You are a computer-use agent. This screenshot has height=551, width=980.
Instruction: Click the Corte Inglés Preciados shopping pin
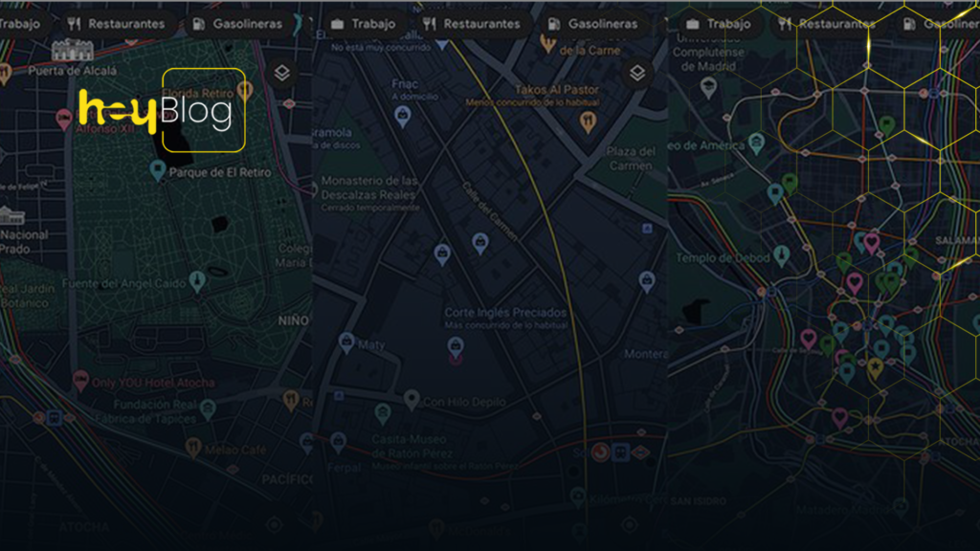456,348
